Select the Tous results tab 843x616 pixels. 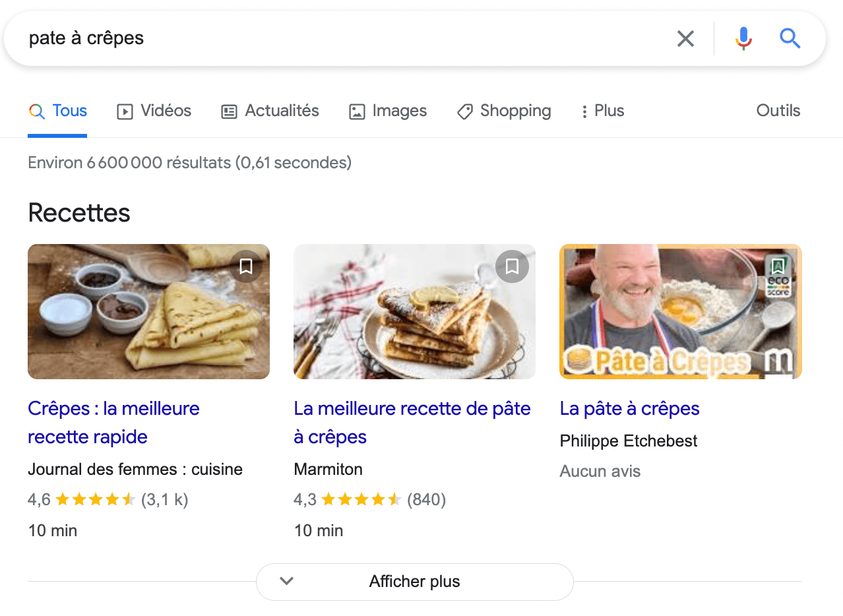pos(58,111)
